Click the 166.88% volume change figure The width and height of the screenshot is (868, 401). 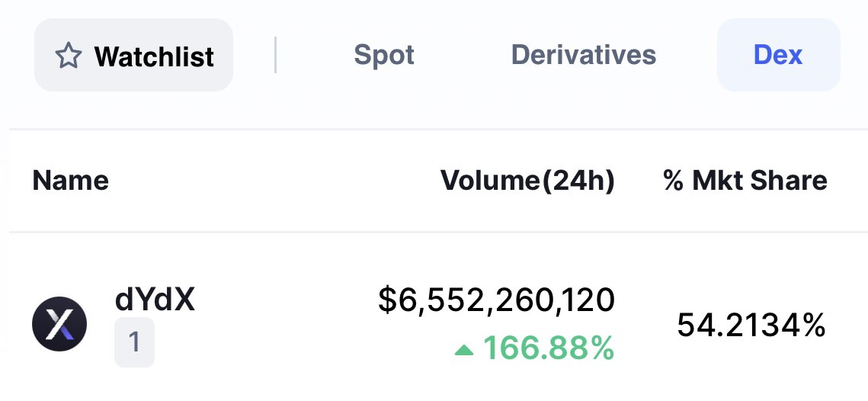549,348
